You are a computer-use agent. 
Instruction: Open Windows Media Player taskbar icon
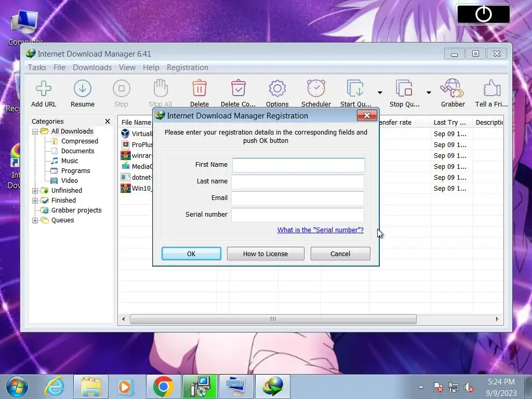125,387
